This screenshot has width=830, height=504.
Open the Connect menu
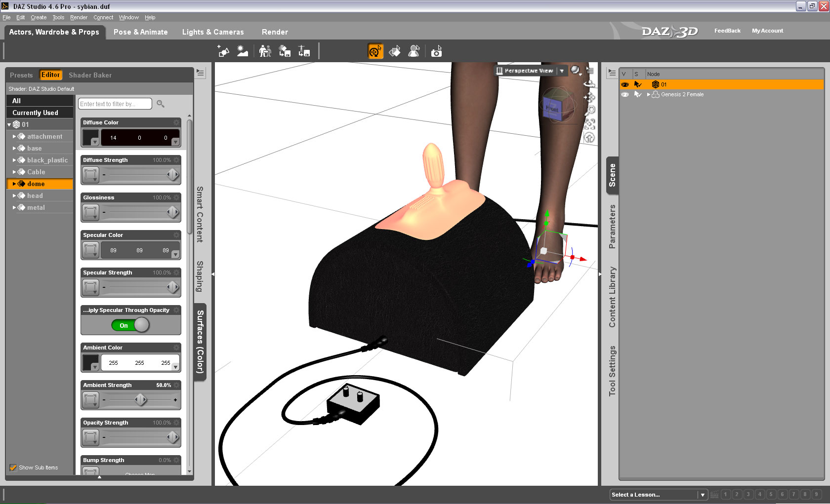[103, 17]
